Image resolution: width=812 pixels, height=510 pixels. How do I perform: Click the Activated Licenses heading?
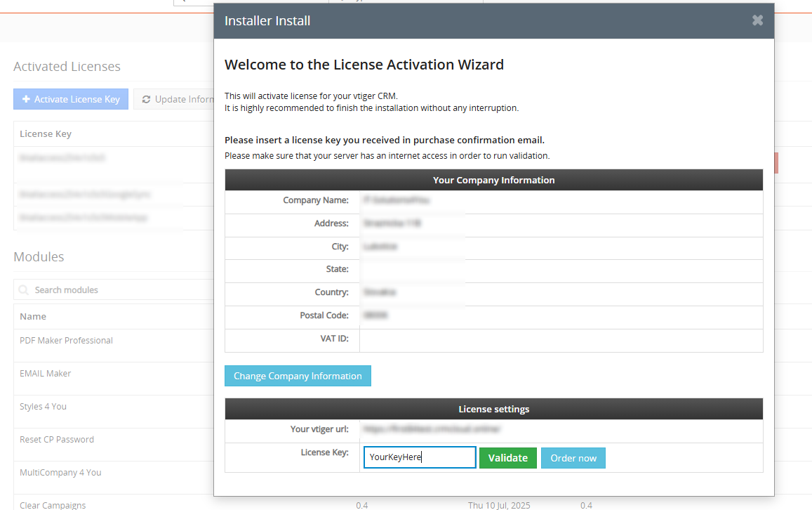pyautogui.click(x=67, y=66)
